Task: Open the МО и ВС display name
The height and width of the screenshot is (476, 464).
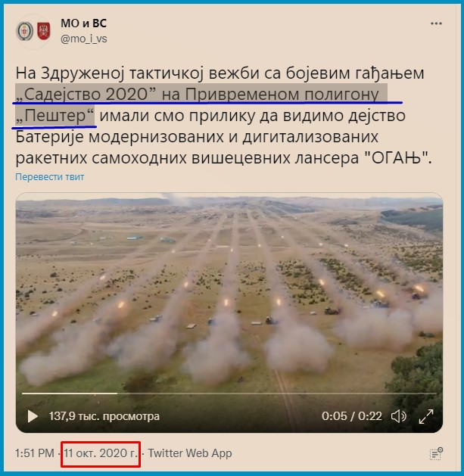Action: click(83, 23)
